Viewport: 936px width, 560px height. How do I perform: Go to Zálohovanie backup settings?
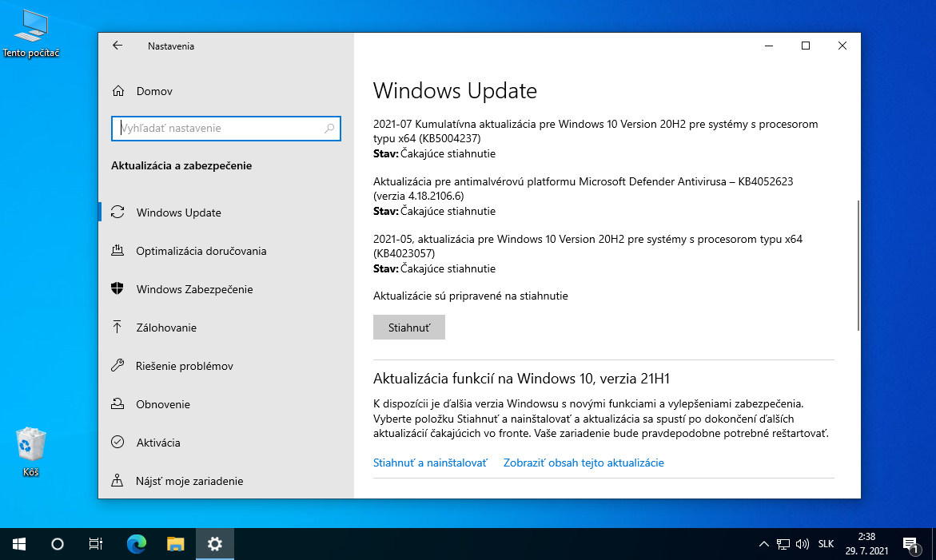[x=166, y=328]
